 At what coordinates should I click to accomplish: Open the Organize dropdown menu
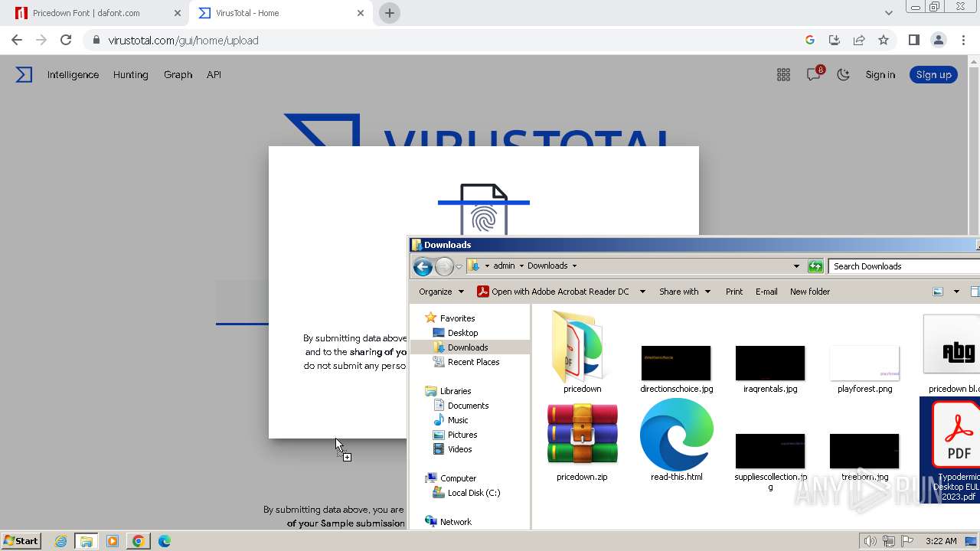click(441, 292)
